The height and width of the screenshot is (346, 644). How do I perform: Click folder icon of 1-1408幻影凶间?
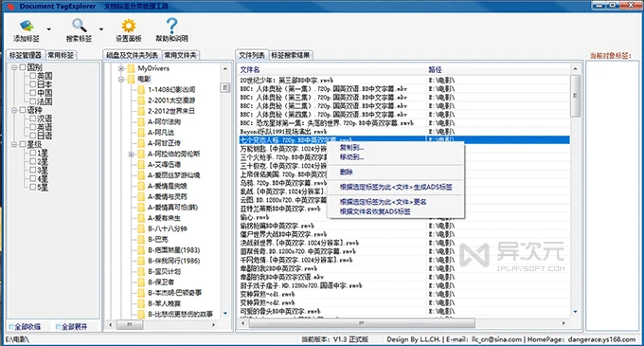141,90
